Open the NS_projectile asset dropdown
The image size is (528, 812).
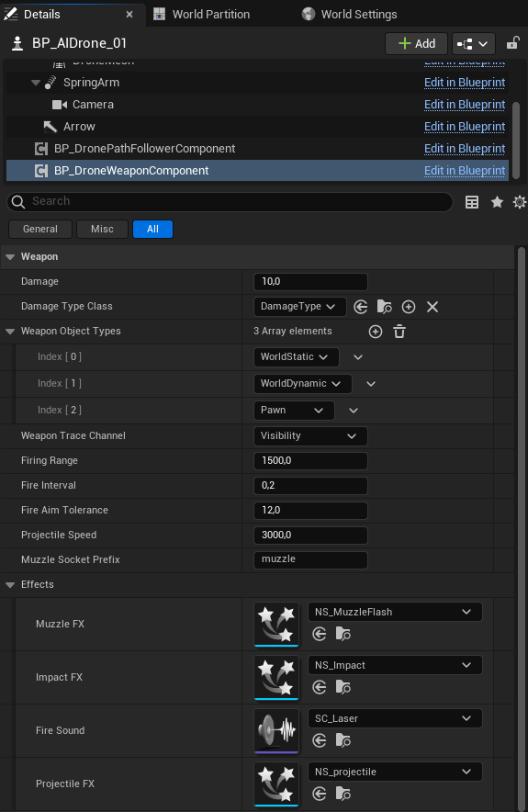tap(395, 773)
